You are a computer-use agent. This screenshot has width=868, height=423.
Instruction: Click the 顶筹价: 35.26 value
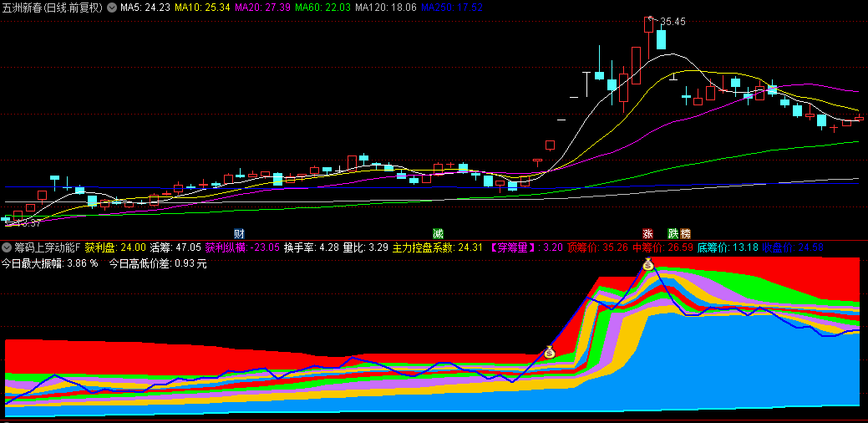598,247
